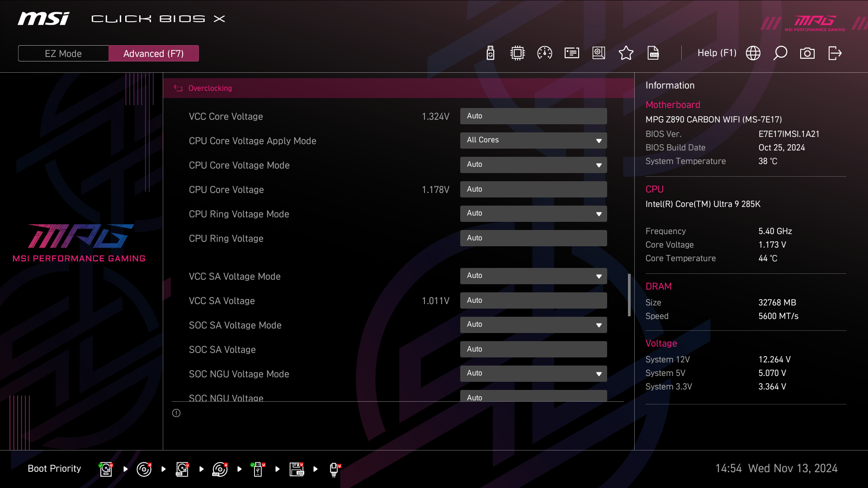This screenshot has height=488, width=868.
Task: Select the USB floppy boot device icon
Action: click(x=297, y=469)
